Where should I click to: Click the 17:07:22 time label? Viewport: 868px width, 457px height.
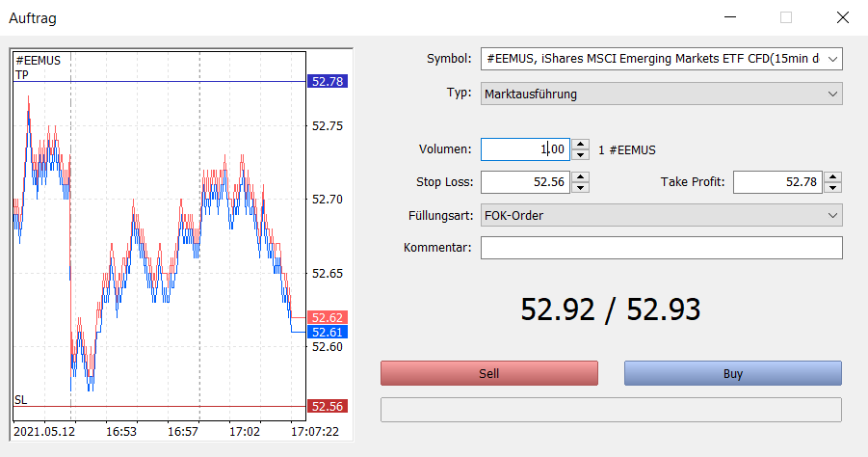click(x=315, y=432)
